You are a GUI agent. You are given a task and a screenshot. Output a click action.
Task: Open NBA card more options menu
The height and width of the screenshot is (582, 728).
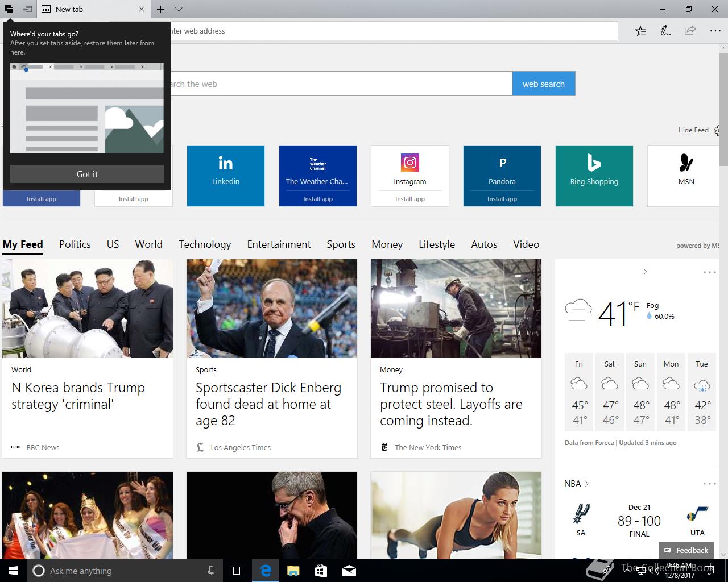tap(710, 484)
